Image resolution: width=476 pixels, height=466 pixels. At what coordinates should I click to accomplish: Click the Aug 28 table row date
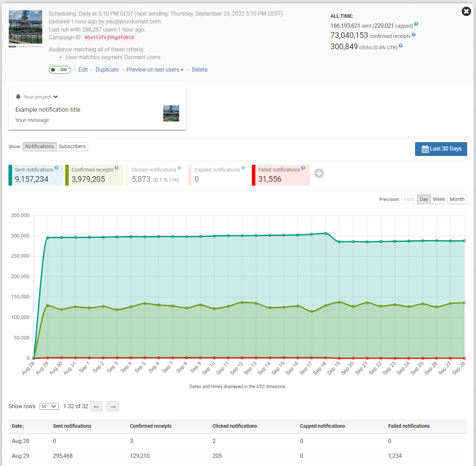[21, 441]
